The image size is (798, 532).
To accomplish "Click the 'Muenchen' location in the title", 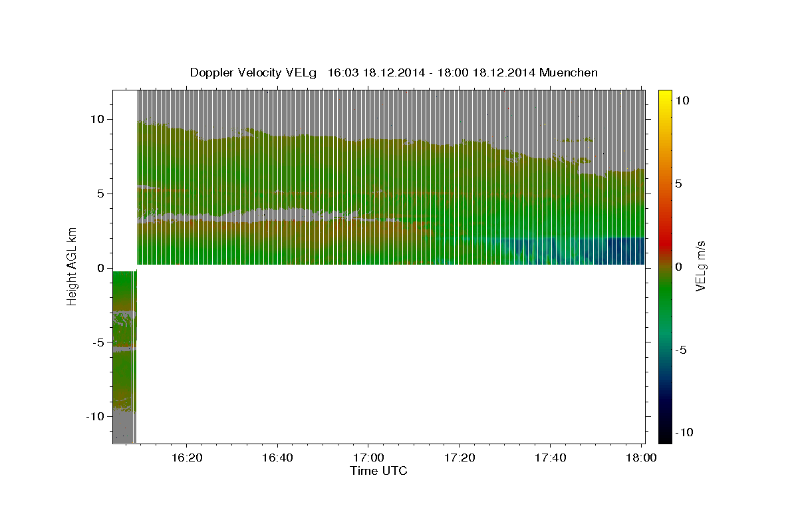I will [x=569, y=72].
